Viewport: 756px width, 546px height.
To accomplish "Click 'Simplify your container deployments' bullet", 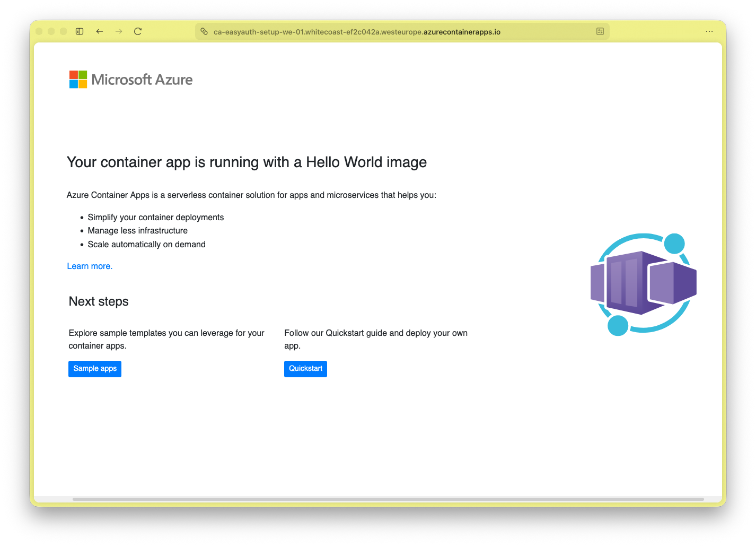I will point(156,217).
